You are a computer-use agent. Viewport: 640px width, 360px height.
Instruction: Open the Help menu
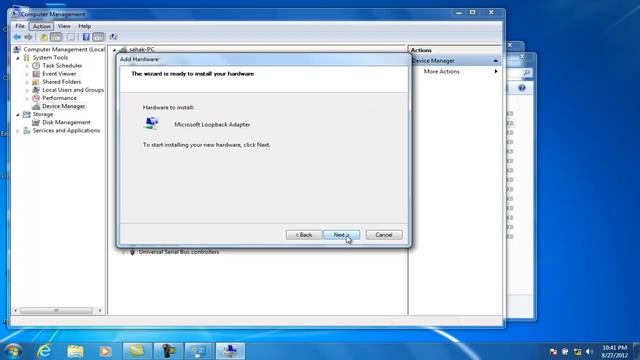tap(84, 26)
